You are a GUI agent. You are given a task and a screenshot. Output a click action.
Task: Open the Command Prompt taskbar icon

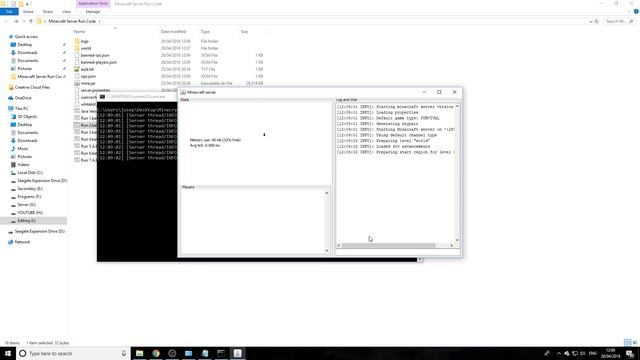click(221, 353)
